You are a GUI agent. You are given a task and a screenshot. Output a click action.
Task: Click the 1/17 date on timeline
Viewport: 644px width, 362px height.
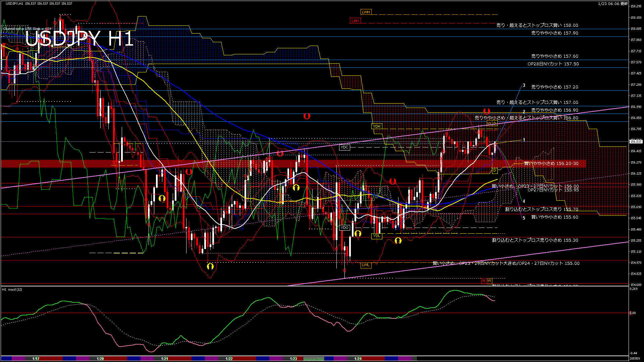36,359
